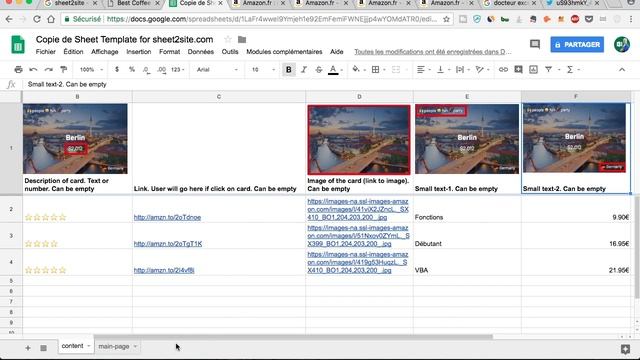This screenshot has width=640, height=360.
Task: Insert link toolbar icon
Action: point(503,70)
